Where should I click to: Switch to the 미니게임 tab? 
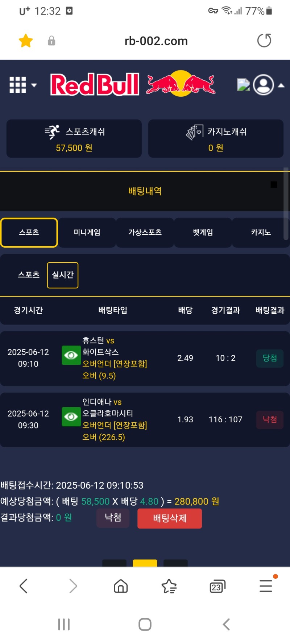point(87,233)
